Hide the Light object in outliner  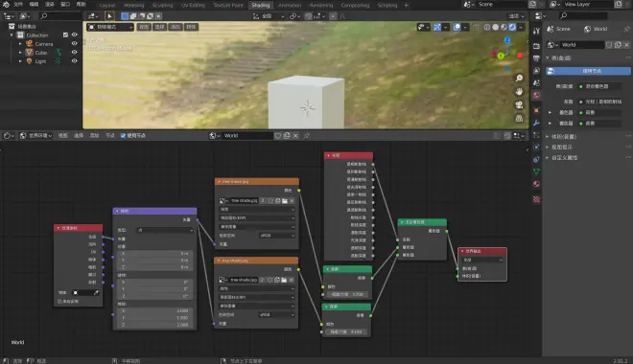[74, 61]
